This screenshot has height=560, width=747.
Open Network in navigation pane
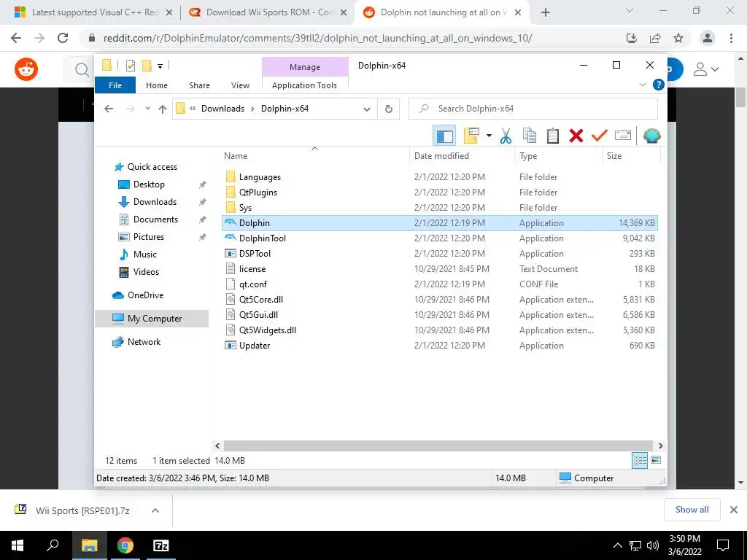(144, 342)
